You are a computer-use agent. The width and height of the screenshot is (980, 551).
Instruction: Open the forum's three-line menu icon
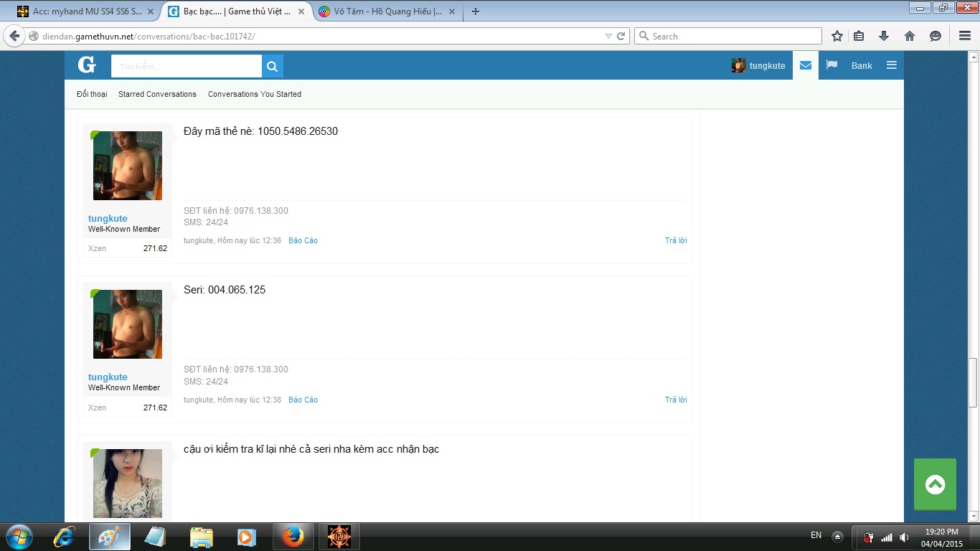(x=892, y=65)
